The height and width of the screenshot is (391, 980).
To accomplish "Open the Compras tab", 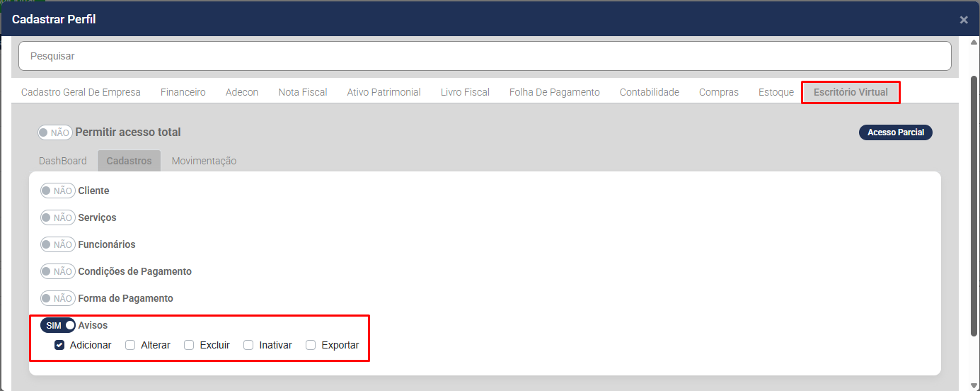I will (x=719, y=92).
